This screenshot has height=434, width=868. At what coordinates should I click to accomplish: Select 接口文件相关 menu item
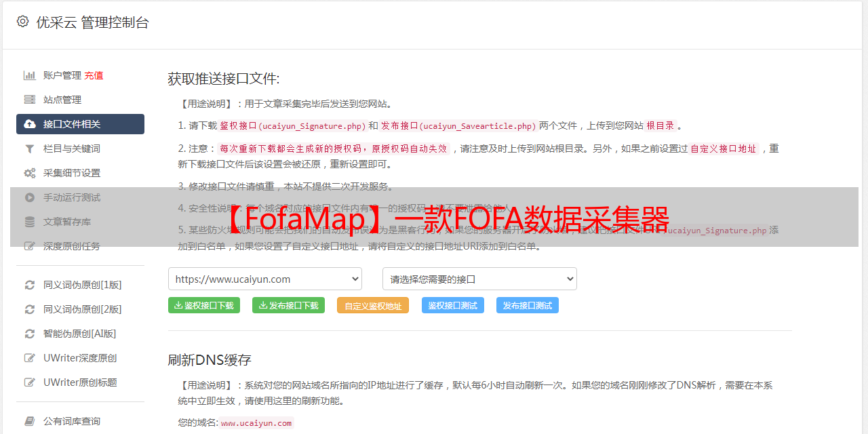(x=80, y=124)
